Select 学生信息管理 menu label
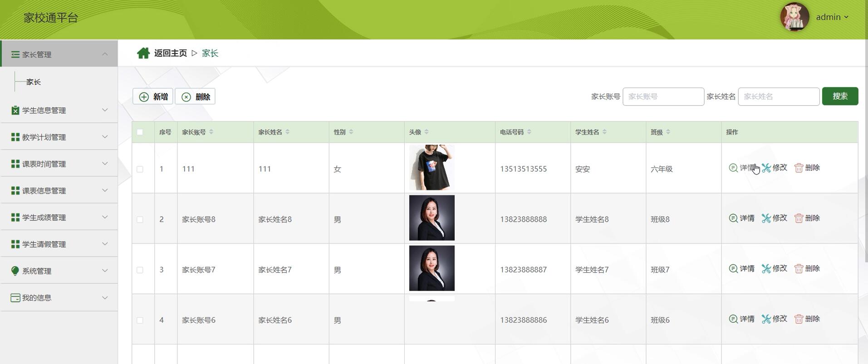 (x=44, y=110)
